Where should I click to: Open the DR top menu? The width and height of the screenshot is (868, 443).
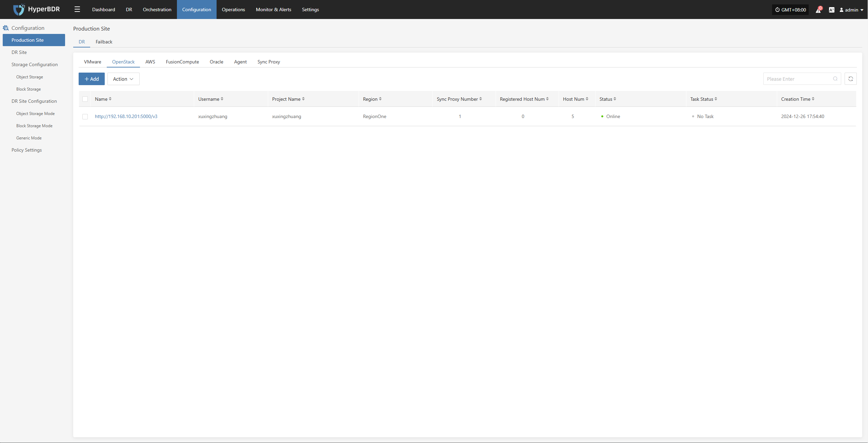pos(129,9)
